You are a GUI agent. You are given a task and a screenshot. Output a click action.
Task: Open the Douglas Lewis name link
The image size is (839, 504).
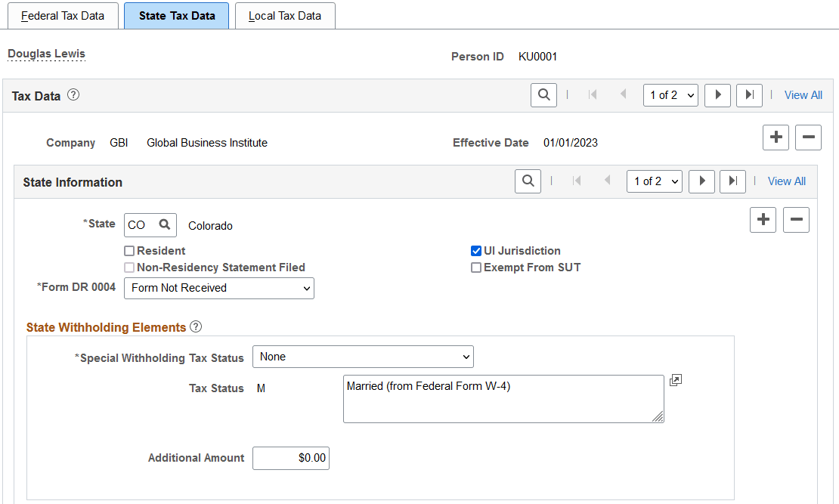point(45,54)
